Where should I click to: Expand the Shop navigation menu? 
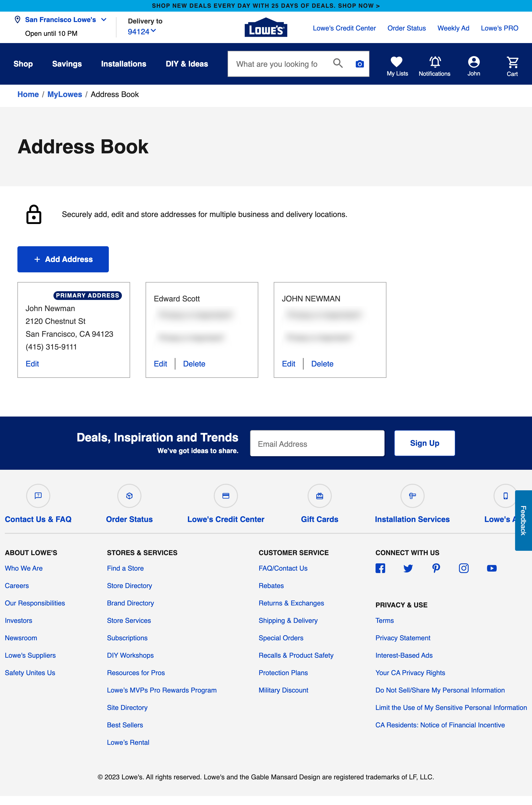(23, 64)
